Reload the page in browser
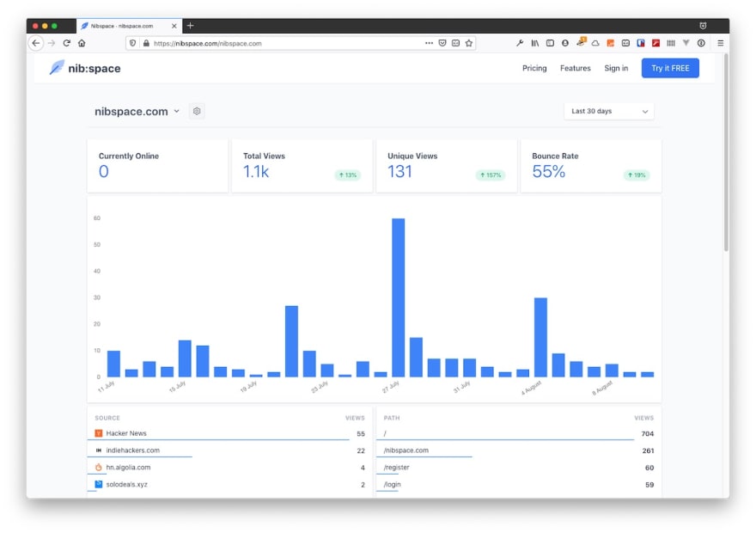This screenshot has width=756, height=533. [67, 43]
